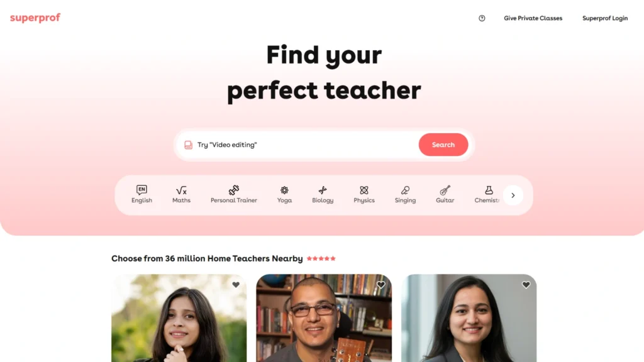The image size is (644, 362).
Task: Expand subjects with right chevron arrow
Action: pos(513,195)
